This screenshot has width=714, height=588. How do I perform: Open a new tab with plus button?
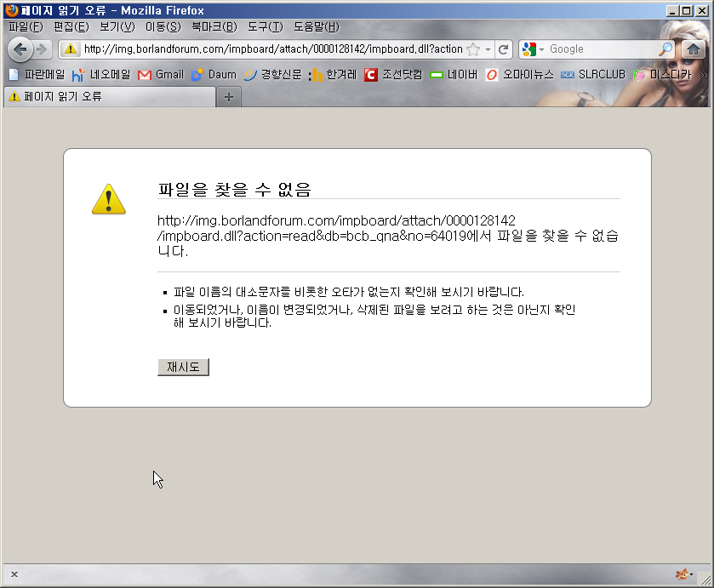tap(228, 97)
